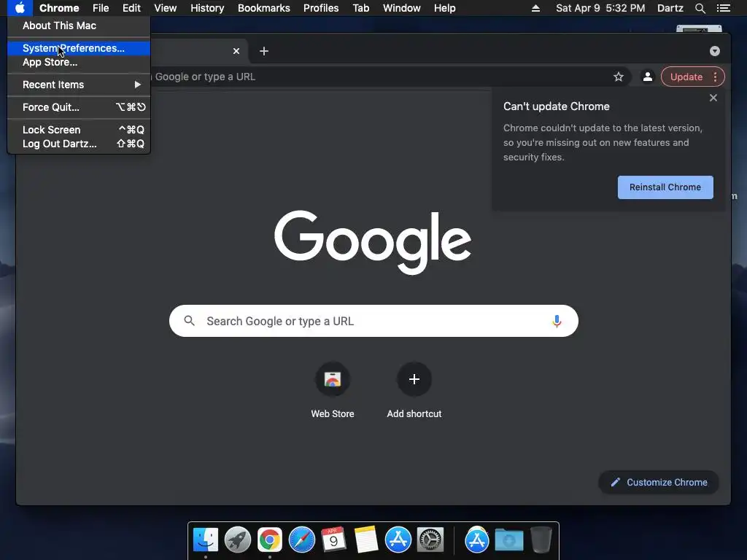The height and width of the screenshot is (560, 747).
Task: Open App Store from Apple menu
Action: click(x=79, y=63)
